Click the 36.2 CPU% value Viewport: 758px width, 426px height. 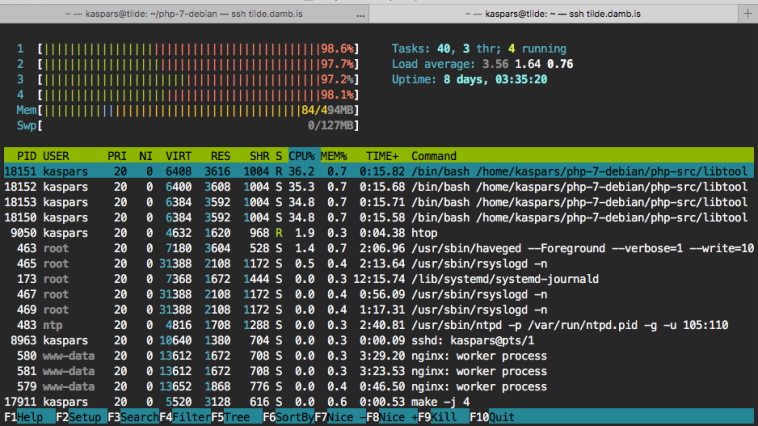pyautogui.click(x=302, y=172)
